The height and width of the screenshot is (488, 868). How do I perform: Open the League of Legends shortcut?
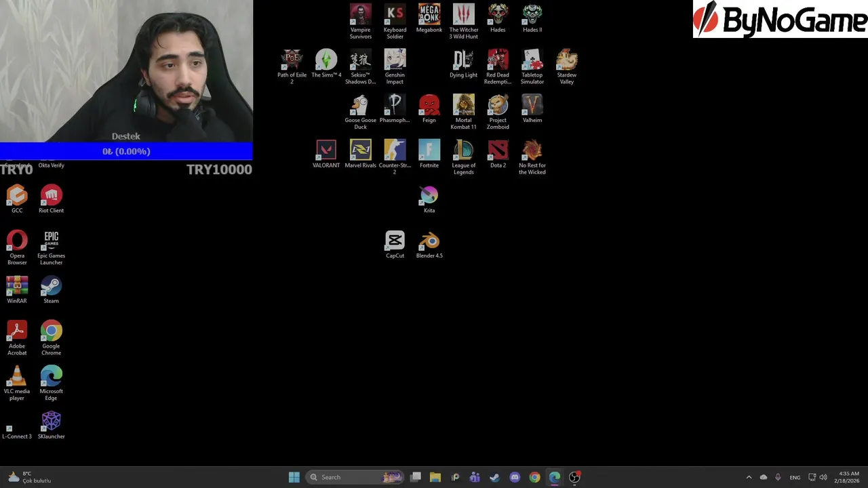[x=464, y=157]
